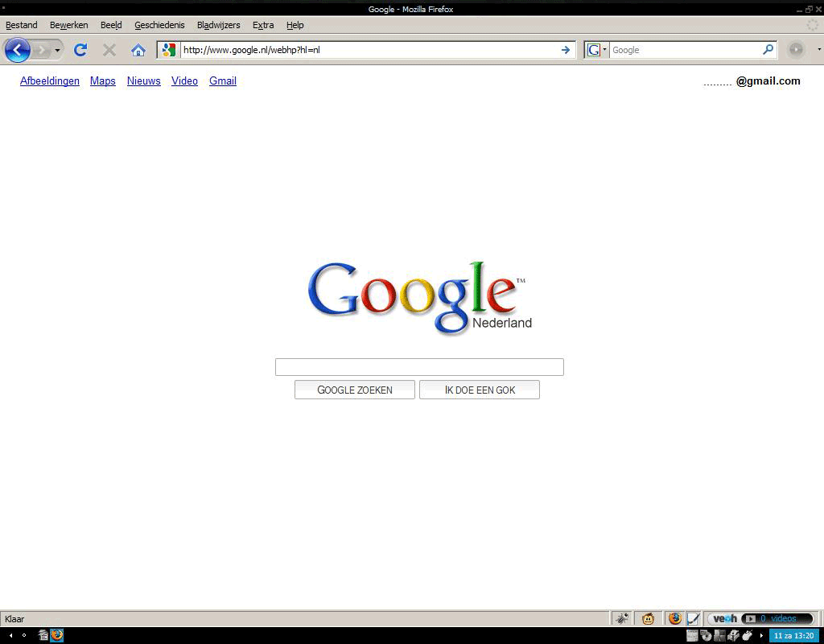Click the clock showing 11 za 13:20
The image size is (824, 644).
point(794,636)
